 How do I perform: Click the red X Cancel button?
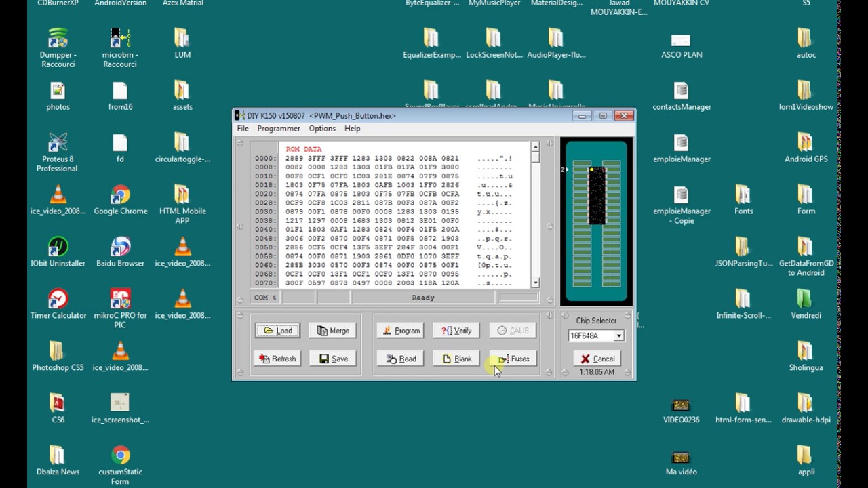(x=597, y=359)
